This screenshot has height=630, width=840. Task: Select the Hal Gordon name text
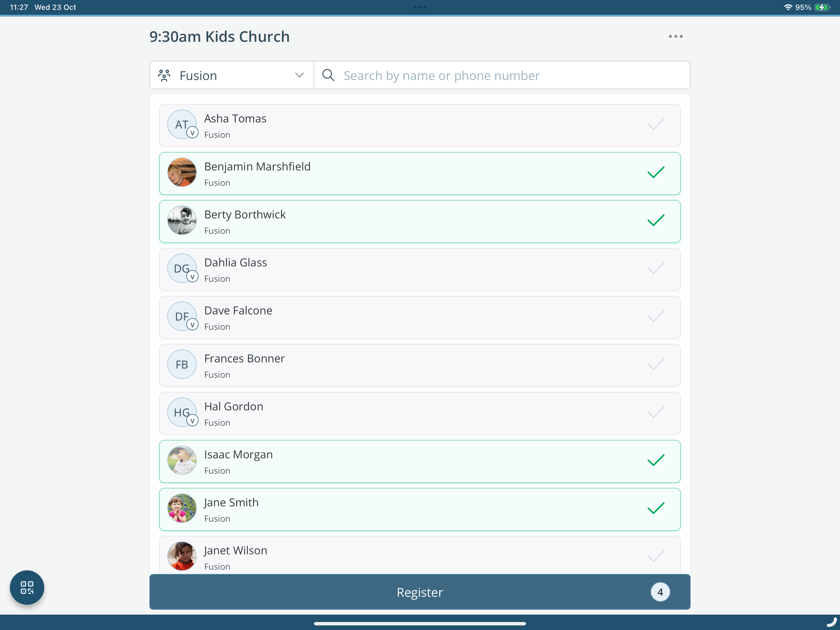point(234,407)
